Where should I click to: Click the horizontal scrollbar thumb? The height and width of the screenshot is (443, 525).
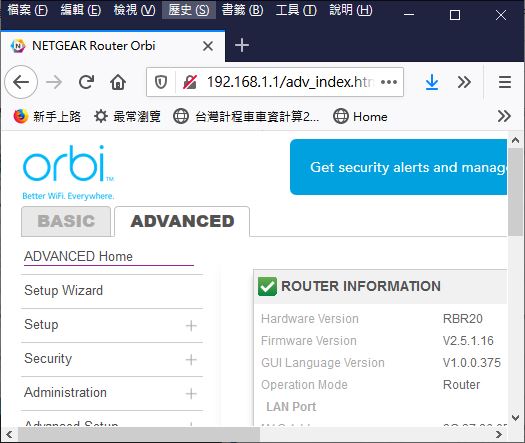(139, 434)
